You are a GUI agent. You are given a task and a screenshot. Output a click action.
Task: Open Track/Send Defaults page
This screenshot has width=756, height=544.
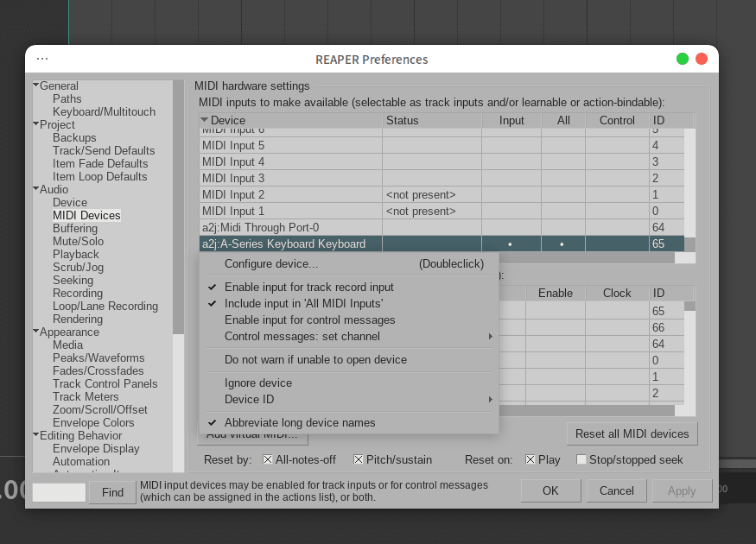coord(104,151)
